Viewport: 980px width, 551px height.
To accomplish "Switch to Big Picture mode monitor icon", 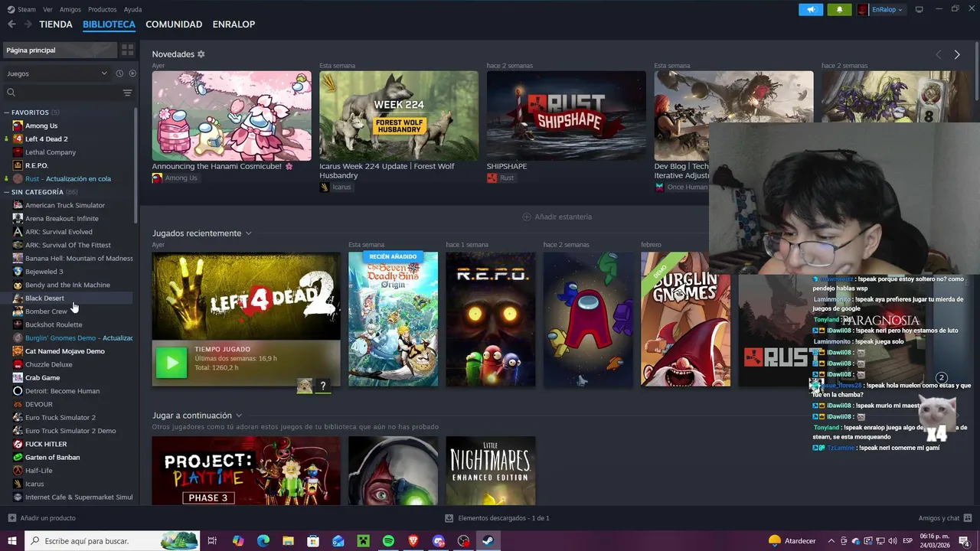I will tap(919, 9).
